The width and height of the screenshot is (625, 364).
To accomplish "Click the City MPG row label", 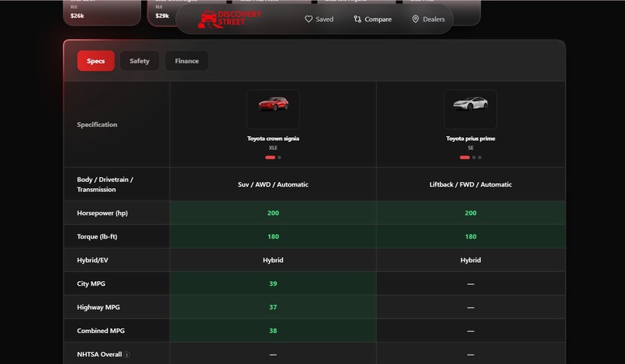I will (x=92, y=283).
